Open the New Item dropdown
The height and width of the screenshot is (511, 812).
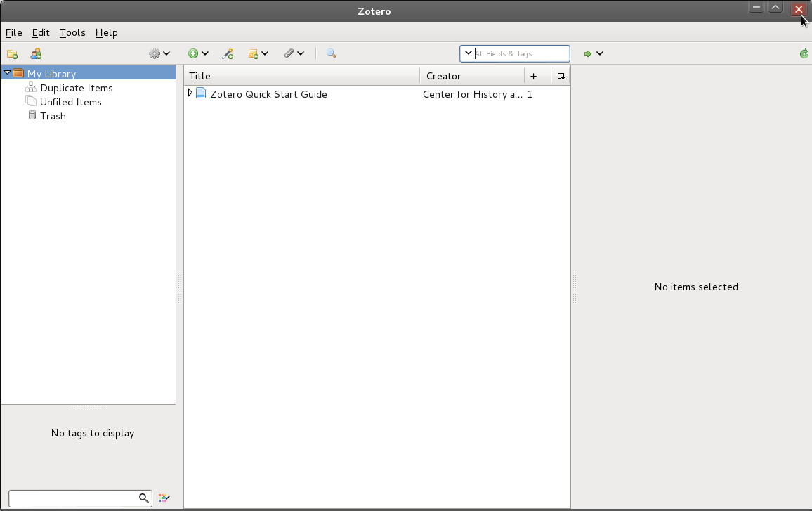pos(204,53)
